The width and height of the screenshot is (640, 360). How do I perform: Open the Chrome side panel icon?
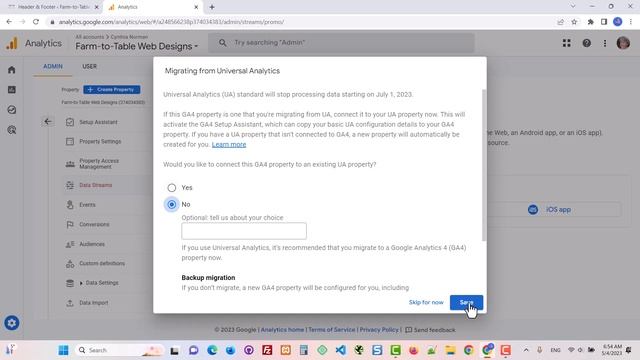[x=604, y=22]
